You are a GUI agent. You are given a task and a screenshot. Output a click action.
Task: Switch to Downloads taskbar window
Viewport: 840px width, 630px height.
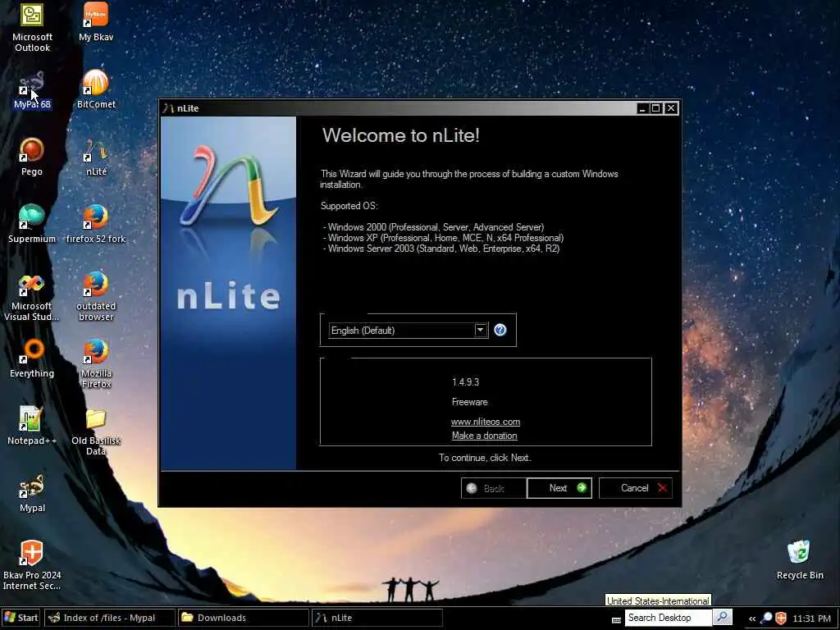[243, 618]
